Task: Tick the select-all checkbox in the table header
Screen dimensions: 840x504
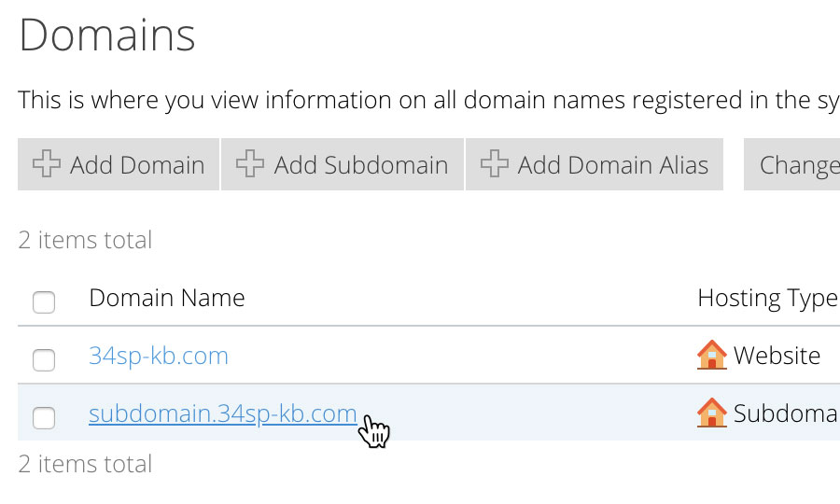Action: point(44,302)
